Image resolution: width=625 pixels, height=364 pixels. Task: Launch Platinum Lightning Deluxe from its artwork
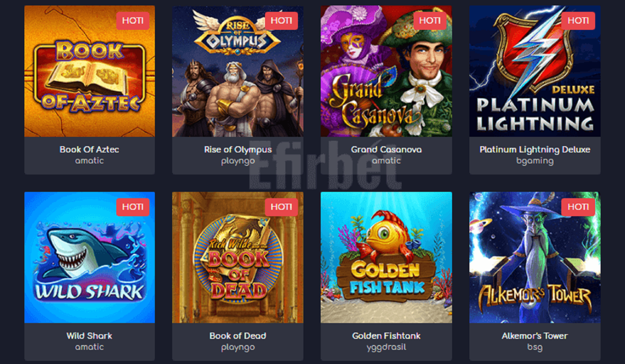point(535,71)
